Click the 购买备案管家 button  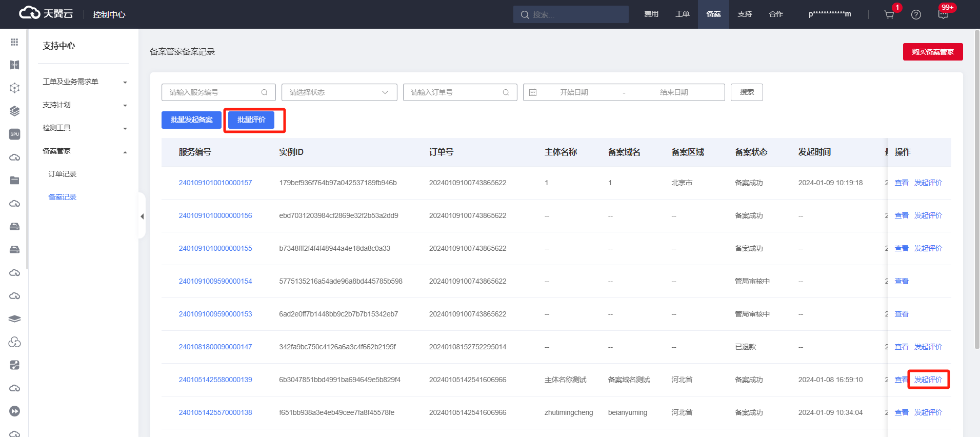click(x=933, y=52)
